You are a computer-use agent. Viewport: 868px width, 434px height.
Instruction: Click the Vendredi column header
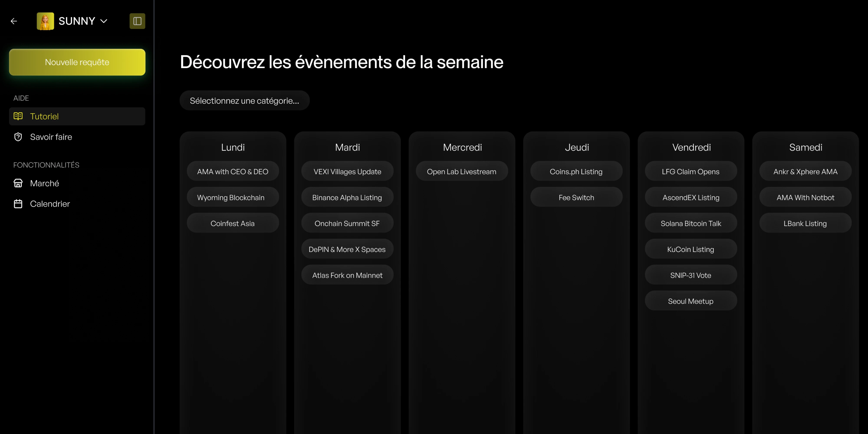691,147
